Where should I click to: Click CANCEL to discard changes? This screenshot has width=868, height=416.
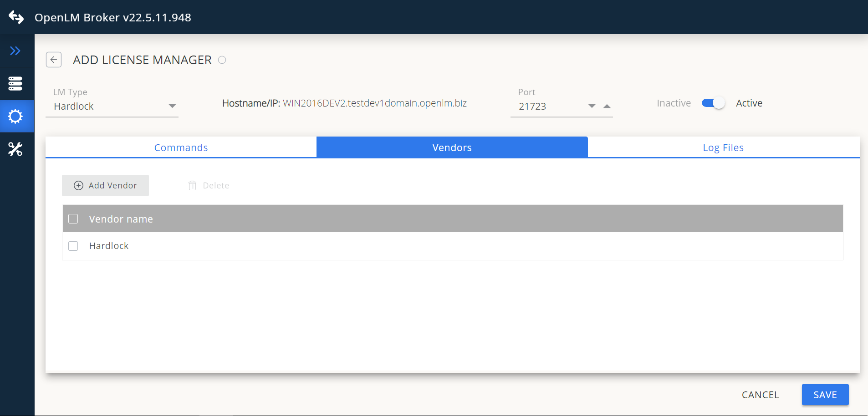point(760,395)
